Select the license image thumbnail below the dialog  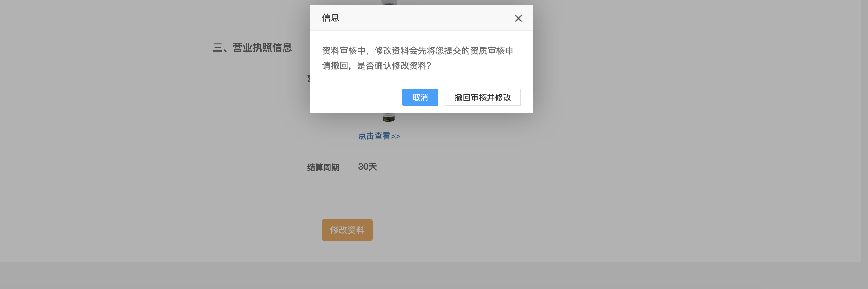click(x=388, y=117)
